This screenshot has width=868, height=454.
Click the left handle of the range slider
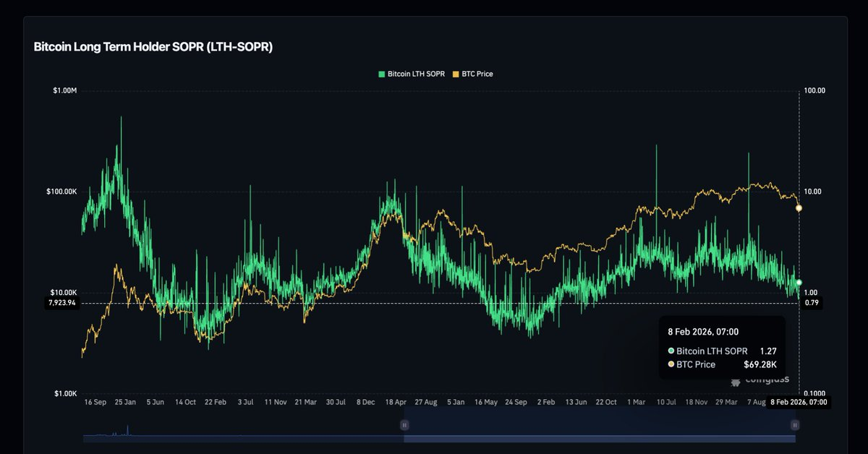tap(404, 425)
